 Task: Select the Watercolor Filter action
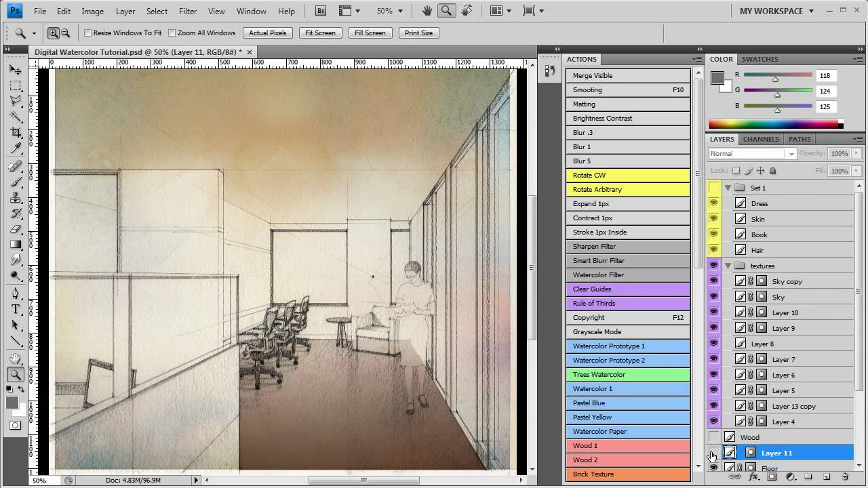click(627, 274)
